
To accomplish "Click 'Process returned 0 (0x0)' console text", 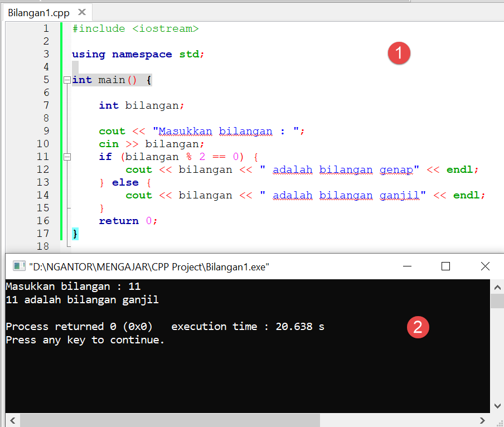I will click(x=79, y=327).
